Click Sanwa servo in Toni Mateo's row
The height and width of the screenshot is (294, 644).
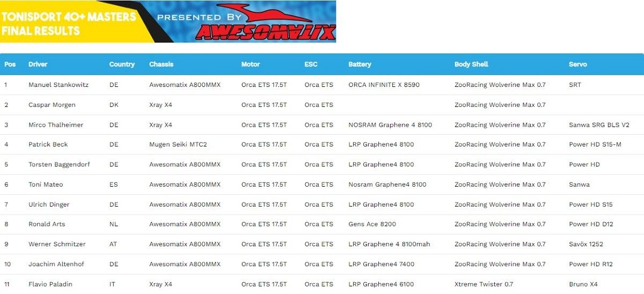(579, 185)
